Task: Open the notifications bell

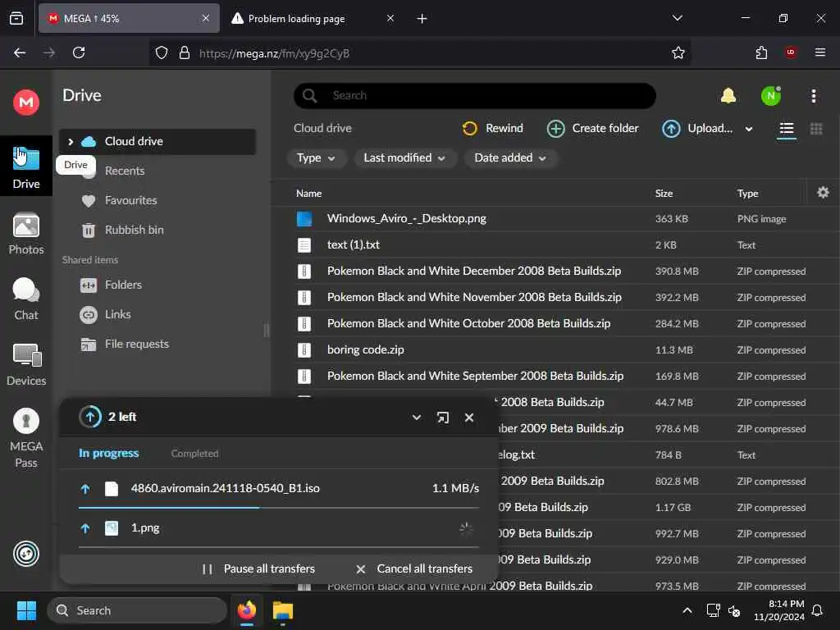Action: (728, 96)
